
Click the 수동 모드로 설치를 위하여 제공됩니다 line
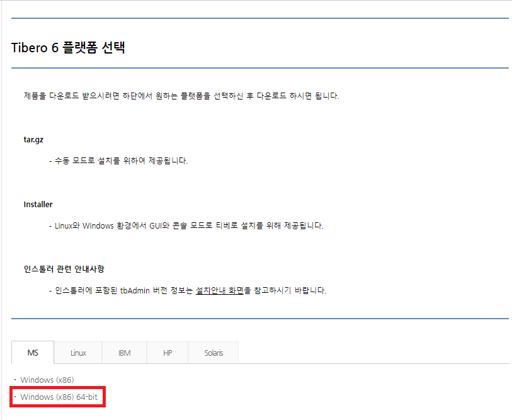(118, 161)
